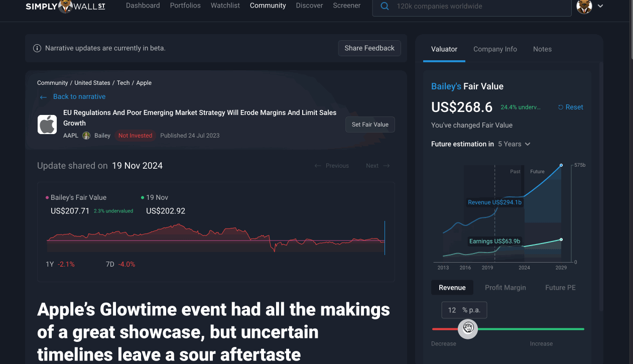633x364 pixels.
Task: Click the Set Fair Value button
Action: pyautogui.click(x=370, y=125)
